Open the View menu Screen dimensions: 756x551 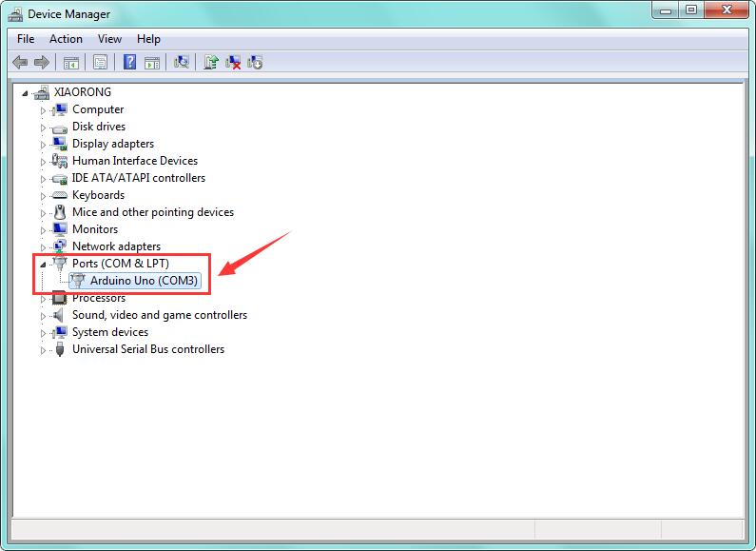109,39
